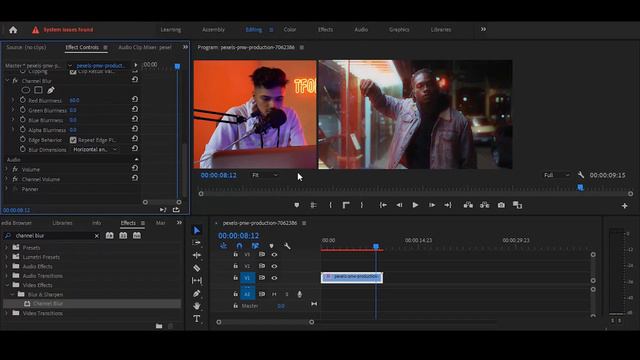Select the Track Select Forward tool
This screenshot has width=640, height=360.
click(x=197, y=243)
